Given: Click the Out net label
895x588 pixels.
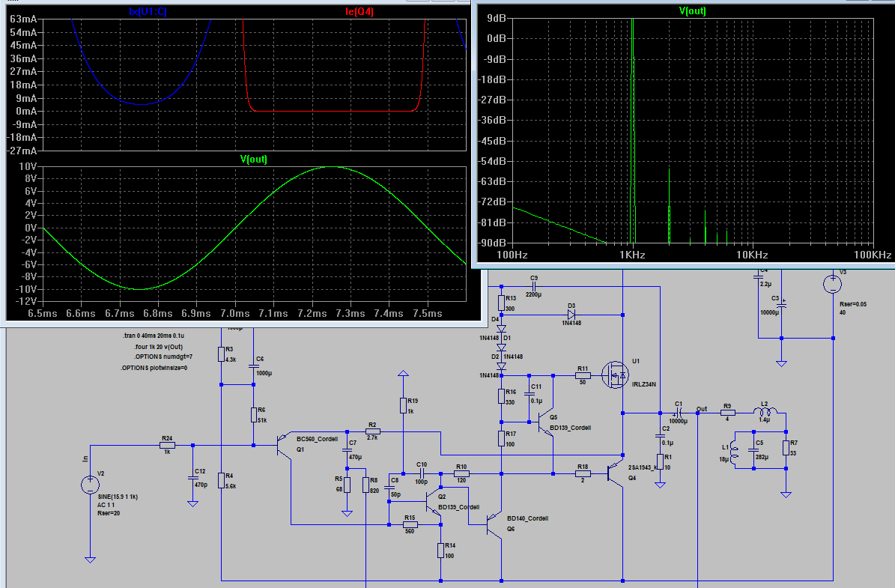Looking at the screenshot, I should (x=702, y=409).
